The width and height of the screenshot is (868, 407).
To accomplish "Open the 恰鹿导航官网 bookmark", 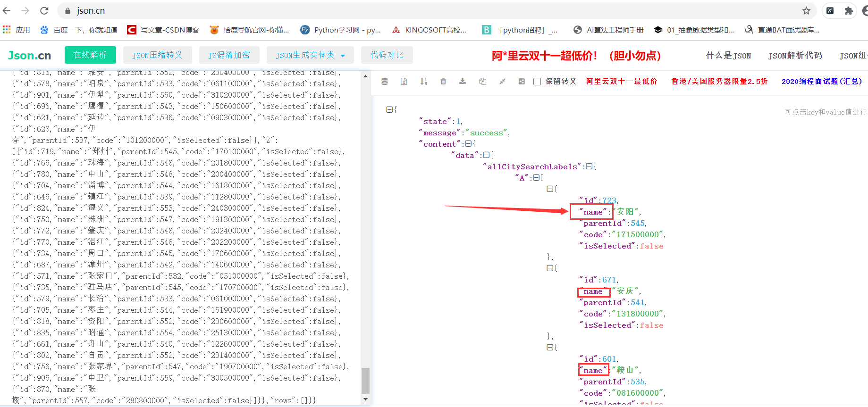I will tap(250, 30).
